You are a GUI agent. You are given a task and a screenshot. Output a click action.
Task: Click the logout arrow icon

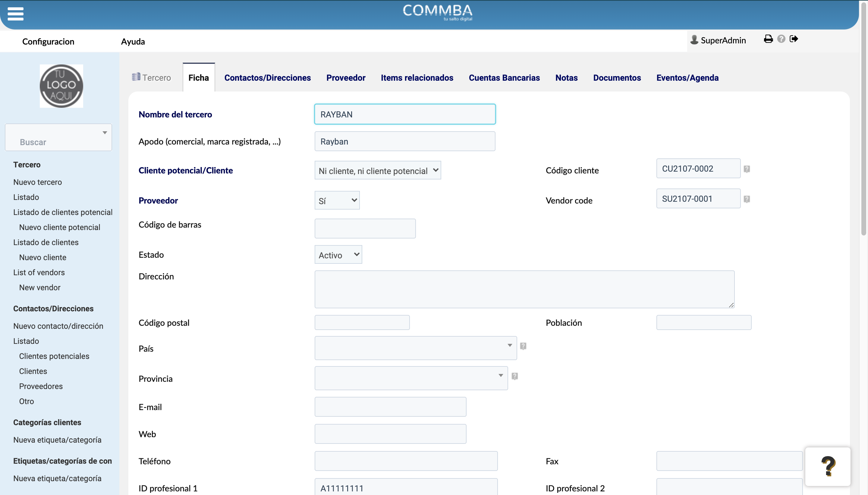coord(794,39)
